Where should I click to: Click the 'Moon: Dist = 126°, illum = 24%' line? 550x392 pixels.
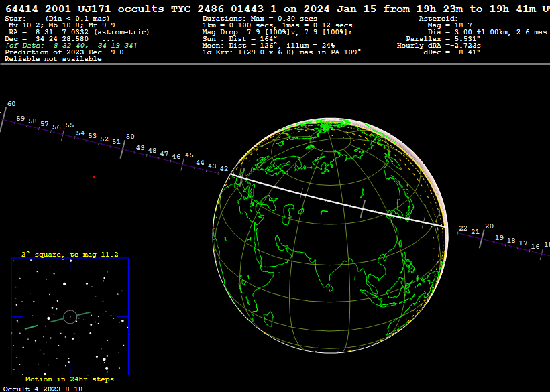[269, 46]
